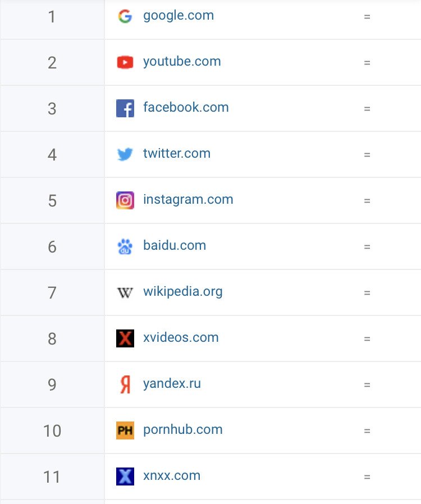Click the Instagram camera favicon
The image size is (421, 504).
(125, 200)
